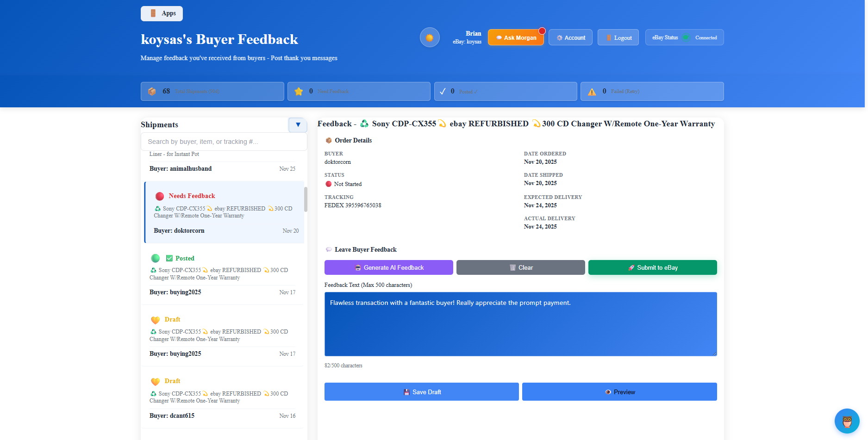Click the Posted checkmark icon
Screen dimensions: 868x440
pos(443,91)
